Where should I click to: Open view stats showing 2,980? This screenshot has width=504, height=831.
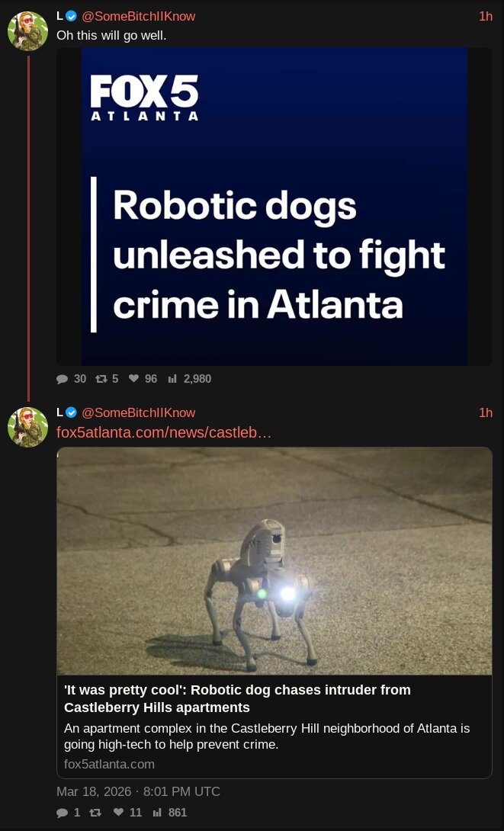point(172,379)
